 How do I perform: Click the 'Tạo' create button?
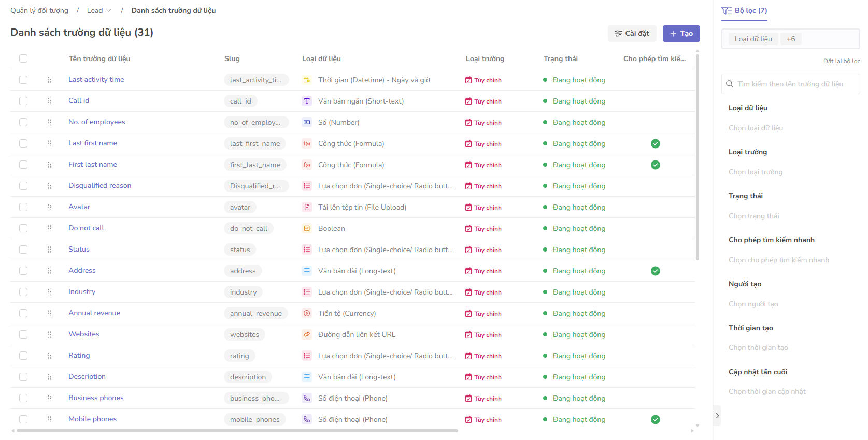tap(681, 33)
